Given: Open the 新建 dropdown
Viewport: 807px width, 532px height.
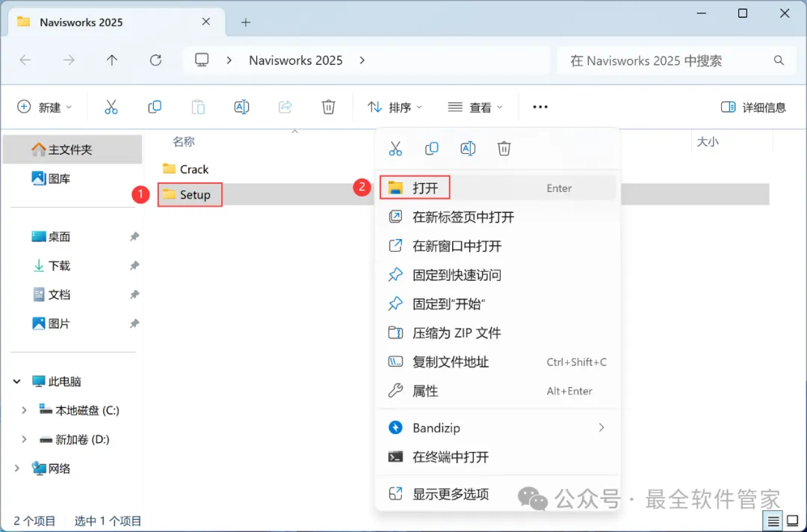Looking at the screenshot, I should point(44,107).
